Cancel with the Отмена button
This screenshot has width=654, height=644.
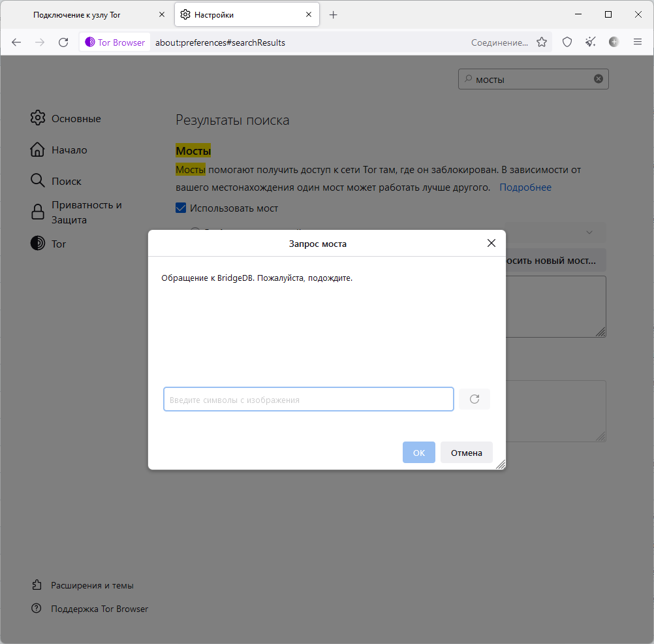(x=466, y=453)
